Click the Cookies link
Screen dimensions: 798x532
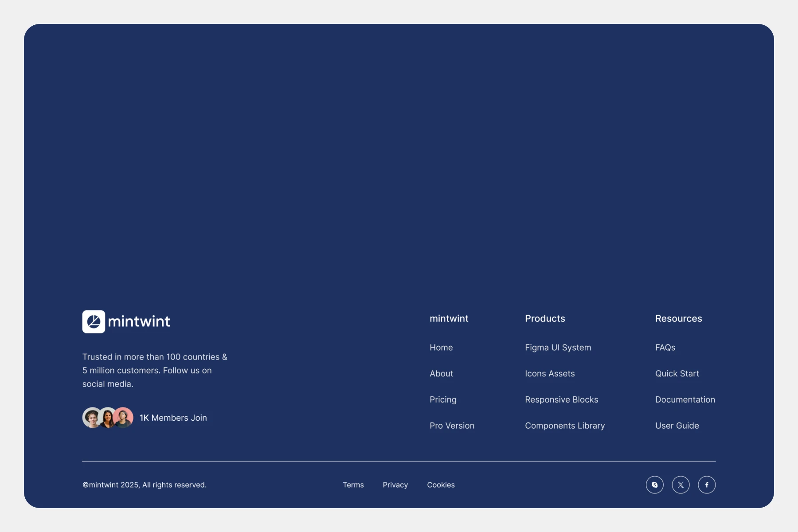441,485
